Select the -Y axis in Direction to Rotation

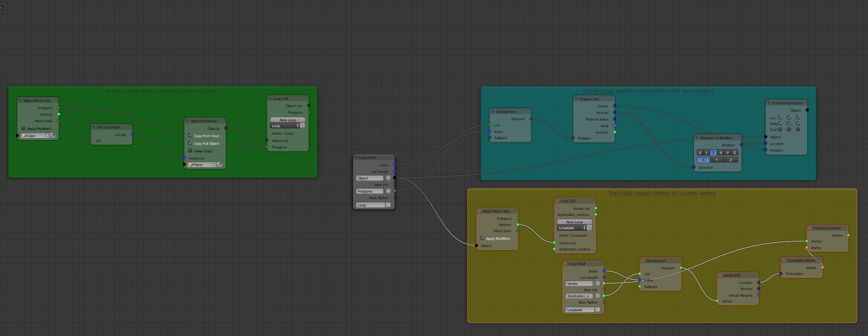coord(727,153)
